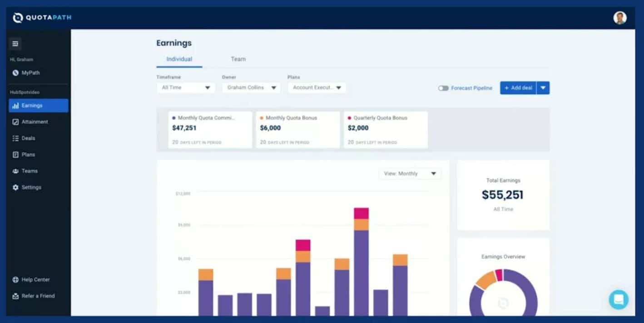The image size is (644, 323).
Task: Go to Deals list icon
Action: tap(15, 138)
